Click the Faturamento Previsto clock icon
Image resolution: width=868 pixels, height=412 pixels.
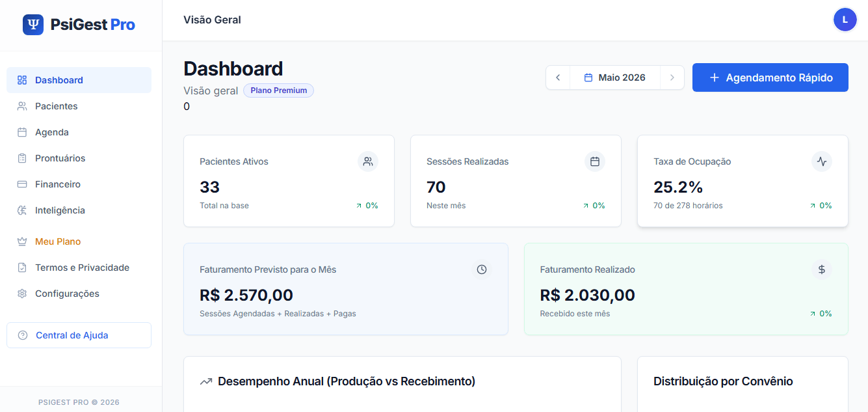point(482,269)
